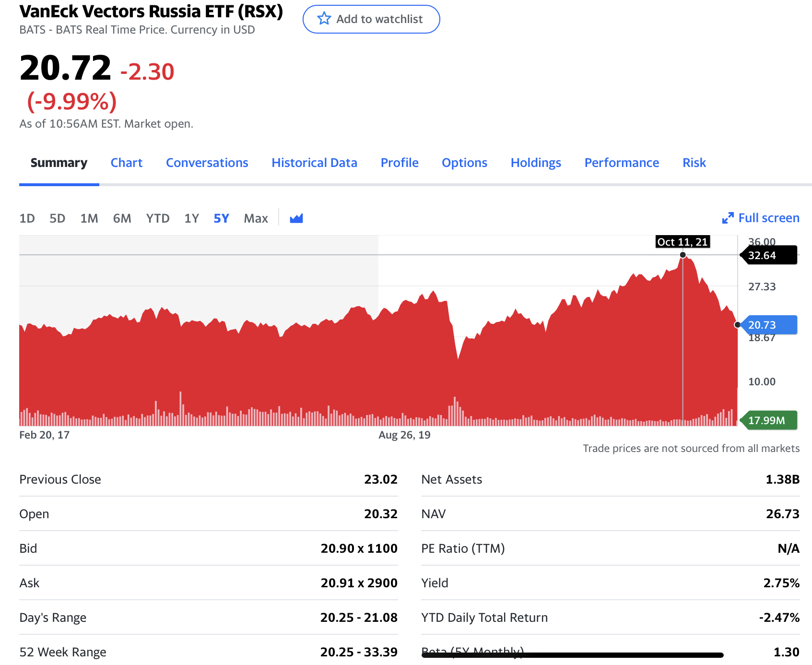The height and width of the screenshot is (665, 812).
Task: View the Options tab
Action: [465, 163]
